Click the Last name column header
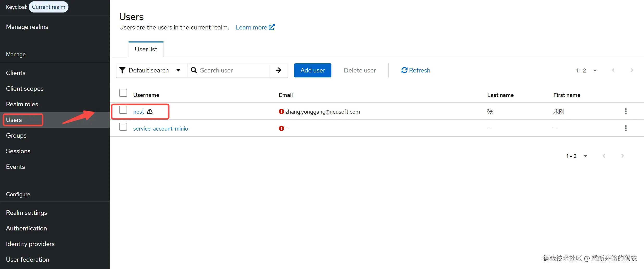This screenshot has height=269, width=644. 500,95
